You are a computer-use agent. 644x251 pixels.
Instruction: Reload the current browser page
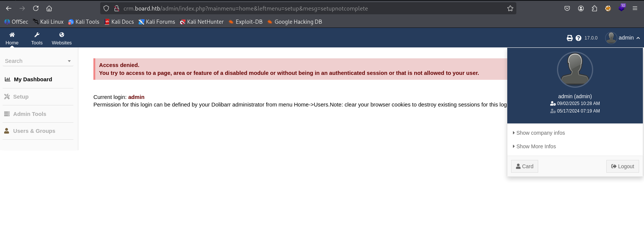coord(36,8)
